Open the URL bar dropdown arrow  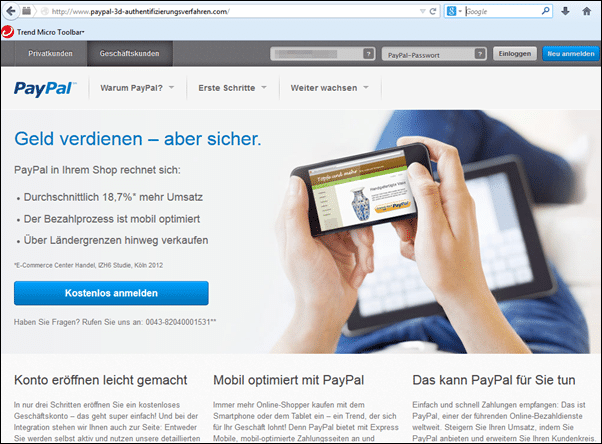tap(423, 12)
